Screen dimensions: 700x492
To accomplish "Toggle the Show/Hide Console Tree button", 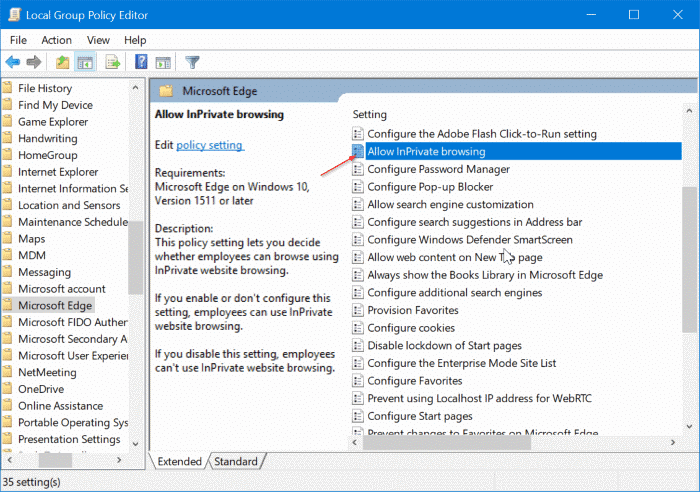I will (85, 62).
